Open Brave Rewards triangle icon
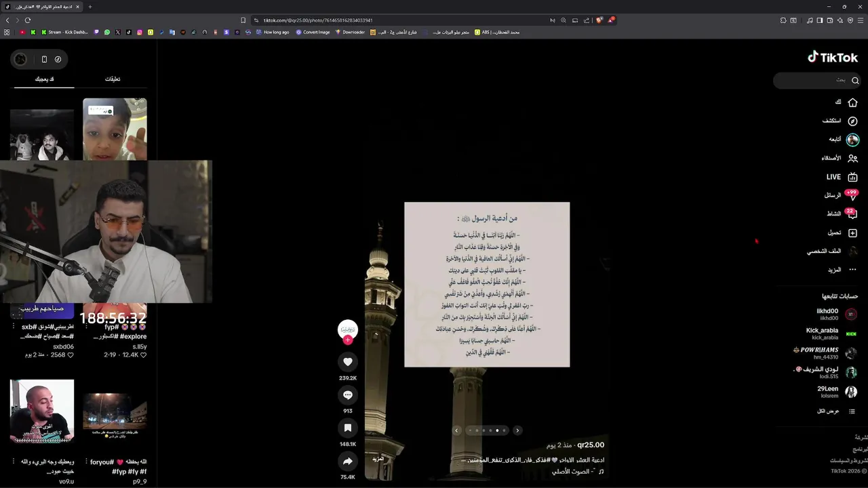Viewport: 868px width, 488px height. [x=611, y=20]
